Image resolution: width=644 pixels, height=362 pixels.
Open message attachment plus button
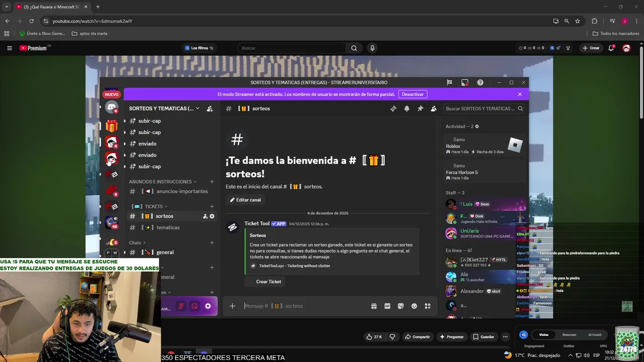(x=232, y=306)
